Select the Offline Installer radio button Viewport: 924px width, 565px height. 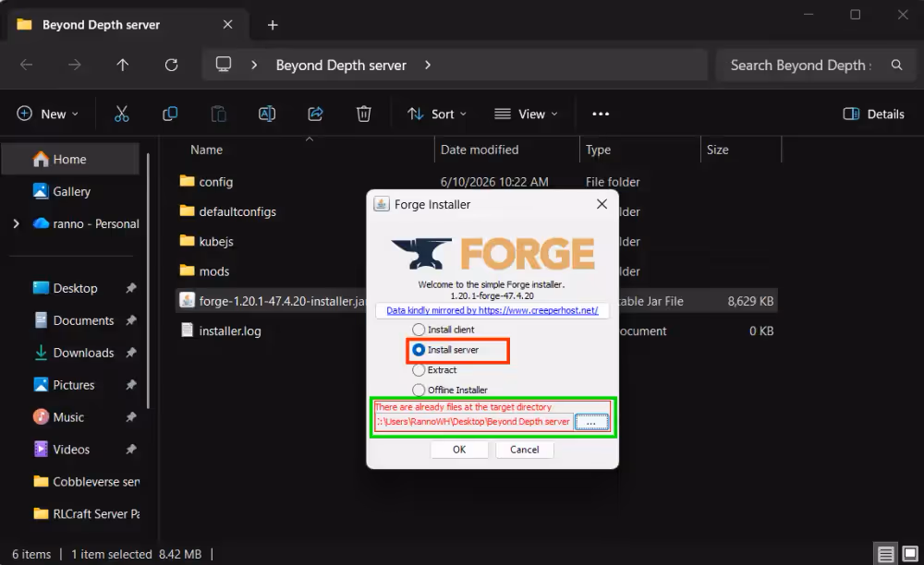point(419,390)
